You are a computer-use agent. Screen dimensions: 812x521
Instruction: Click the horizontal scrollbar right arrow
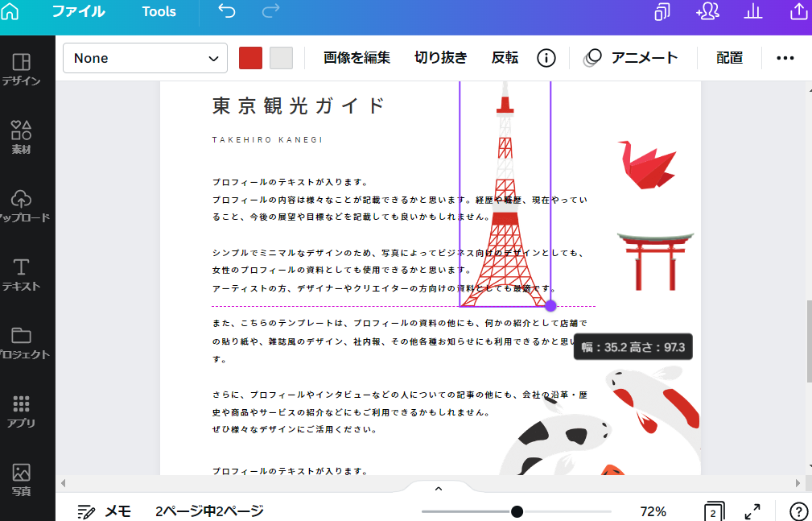(x=798, y=483)
